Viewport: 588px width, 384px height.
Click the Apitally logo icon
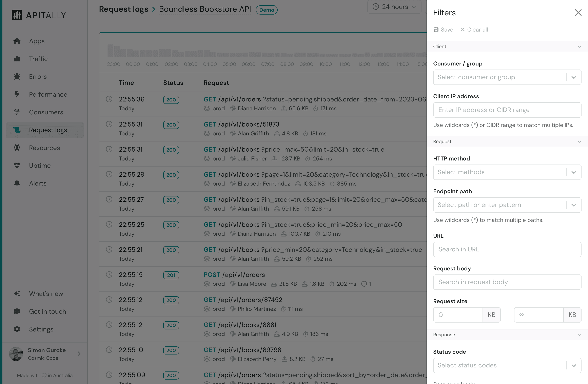pos(17,15)
